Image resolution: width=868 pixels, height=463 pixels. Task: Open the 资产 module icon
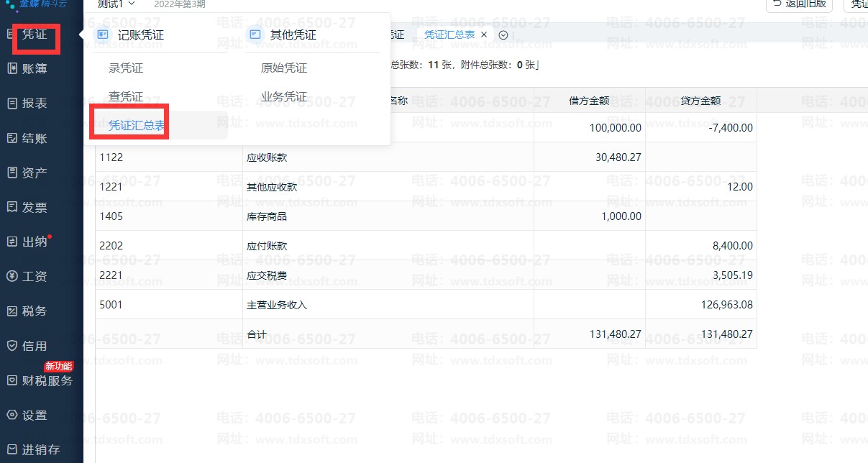pos(12,173)
